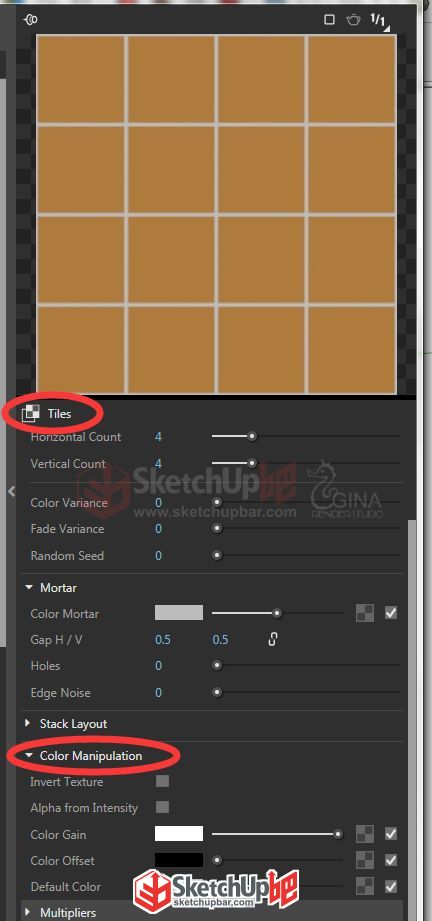432x921 pixels.
Task: Click the Horizontal Count value field
Action: [159, 437]
